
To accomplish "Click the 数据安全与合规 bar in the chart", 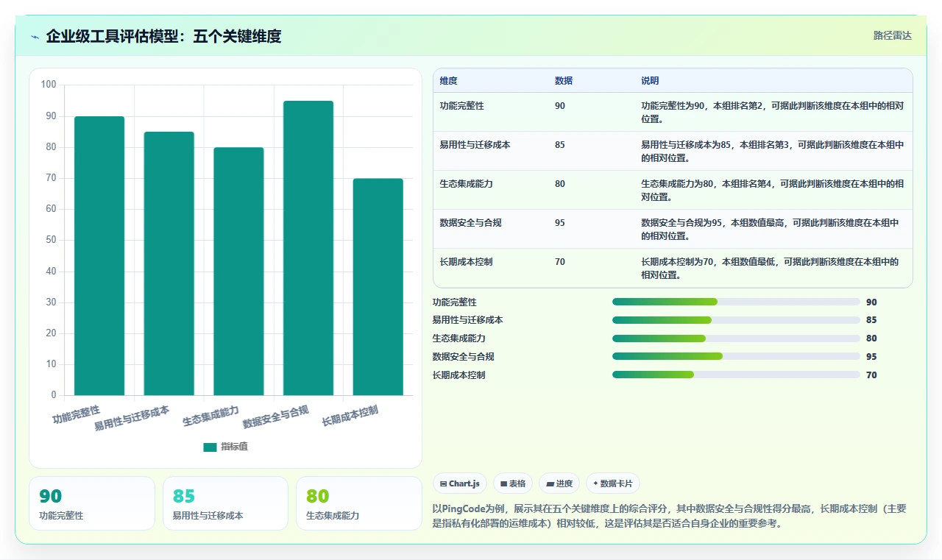I will coord(308,248).
